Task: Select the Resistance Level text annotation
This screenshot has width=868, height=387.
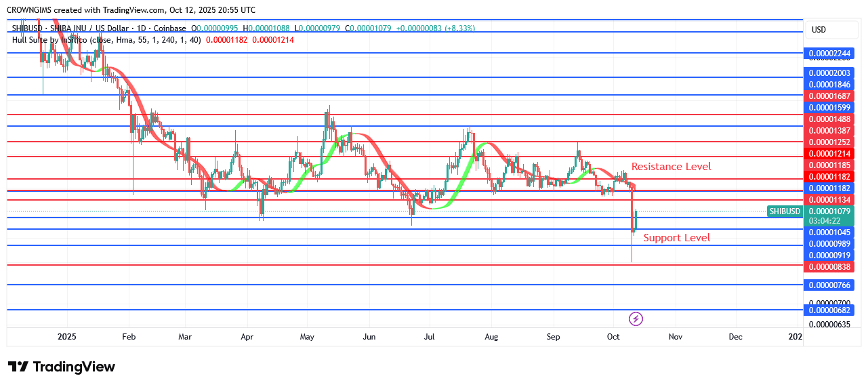Action: [x=671, y=167]
